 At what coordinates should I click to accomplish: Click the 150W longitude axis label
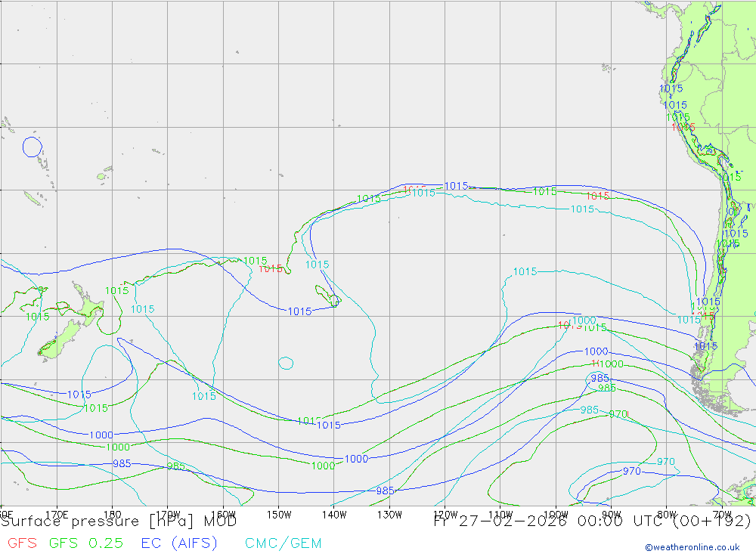click(x=279, y=515)
